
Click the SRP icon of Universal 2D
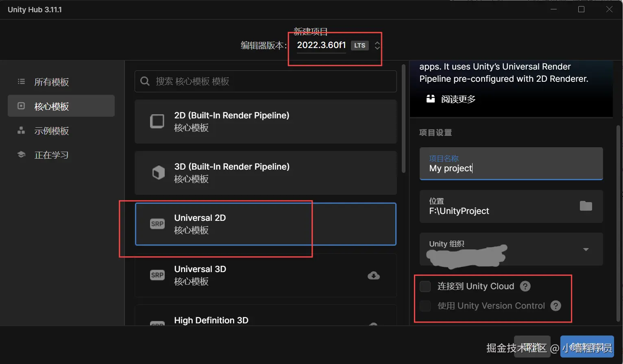pos(157,224)
